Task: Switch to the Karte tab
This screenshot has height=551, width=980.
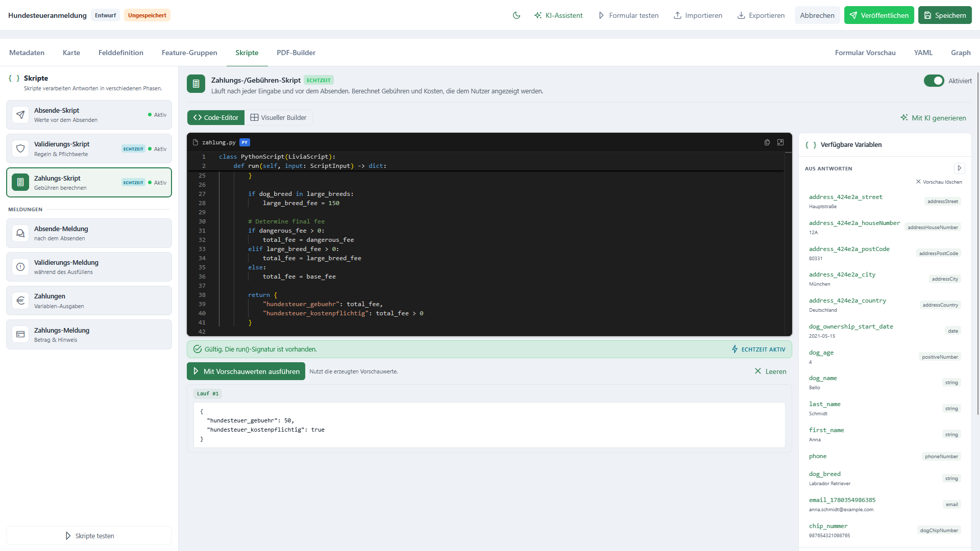Action: (x=71, y=53)
